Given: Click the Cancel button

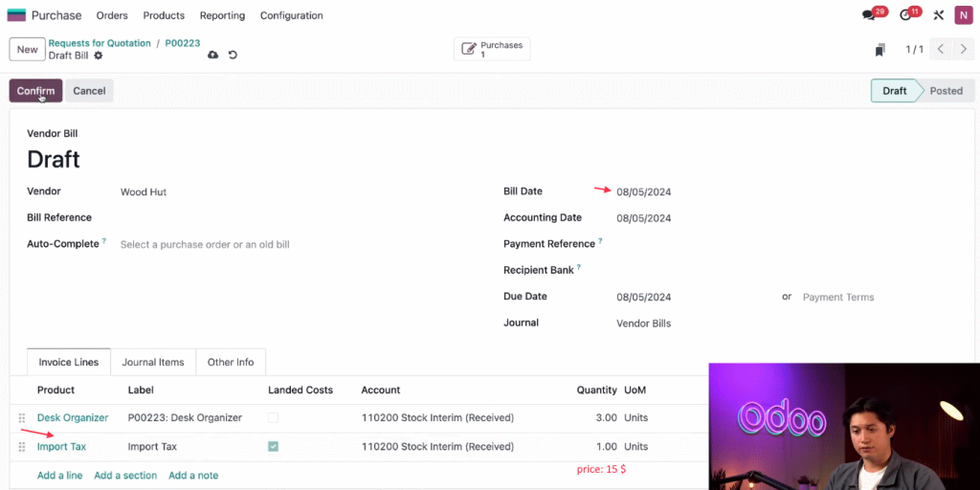Looking at the screenshot, I should [89, 91].
